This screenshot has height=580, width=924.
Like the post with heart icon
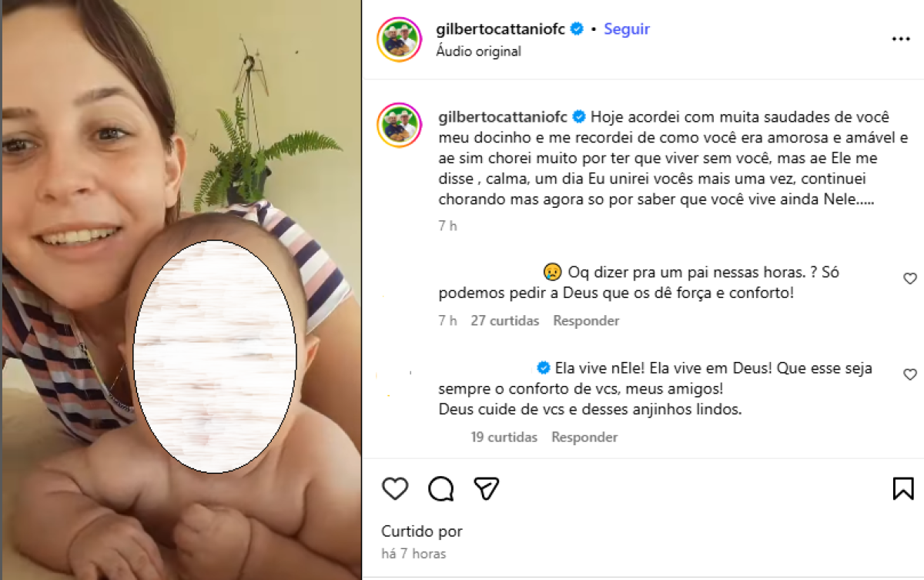[395, 488]
